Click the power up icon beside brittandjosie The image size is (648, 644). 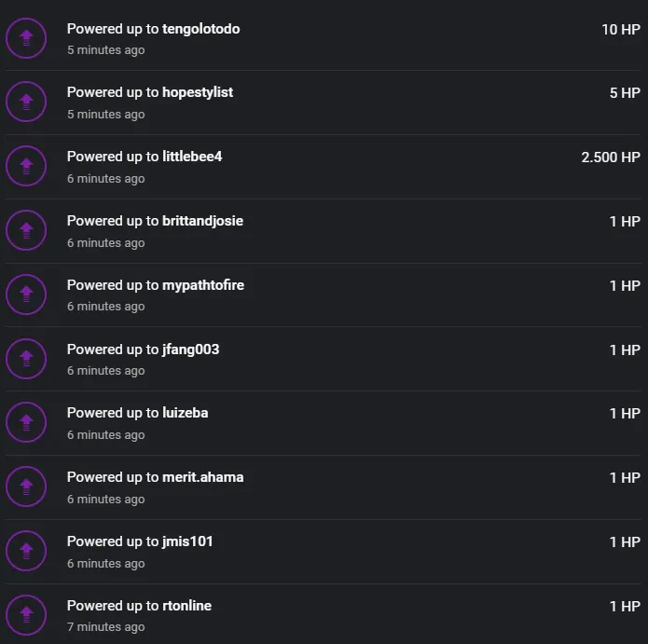pyautogui.click(x=26, y=230)
